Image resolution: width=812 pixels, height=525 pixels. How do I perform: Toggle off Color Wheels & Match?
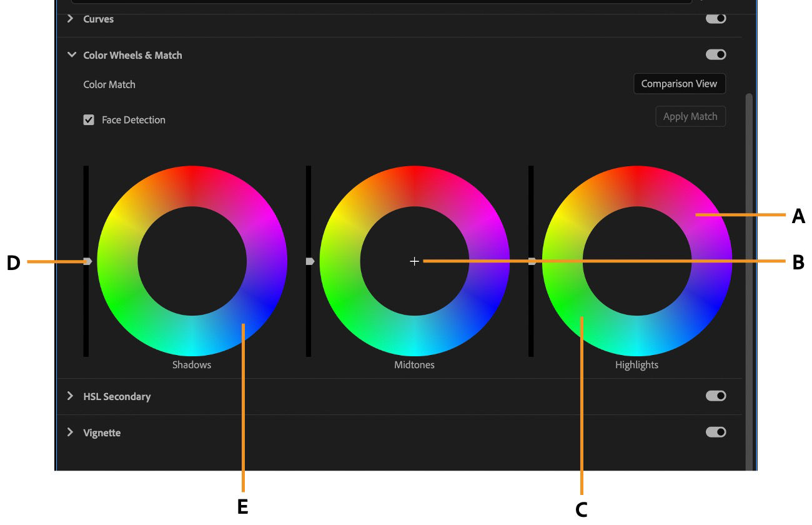click(x=716, y=54)
